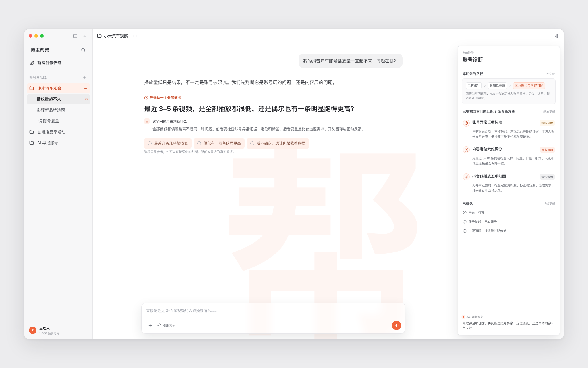This screenshot has height=368, width=588.
Task: Click the shield icon for 账号异常证据标准
Action: pyautogui.click(x=466, y=123)
